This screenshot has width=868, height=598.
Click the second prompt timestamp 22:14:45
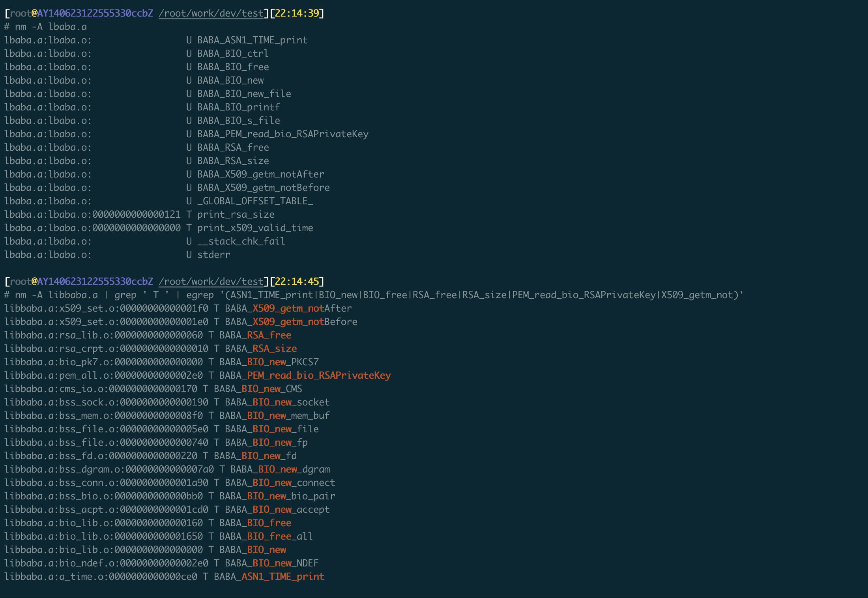[x=297, y=282]
